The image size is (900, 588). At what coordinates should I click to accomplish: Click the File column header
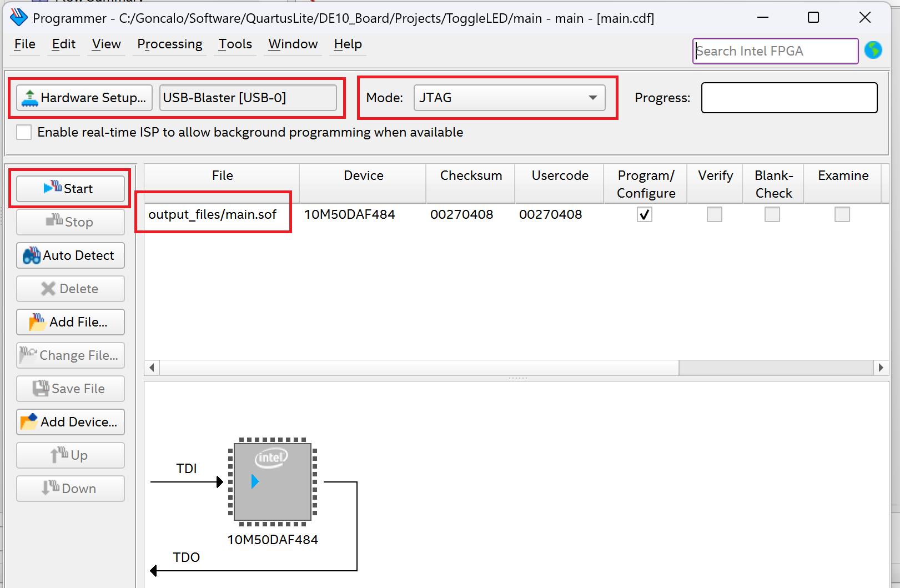[x=222, y=184]
